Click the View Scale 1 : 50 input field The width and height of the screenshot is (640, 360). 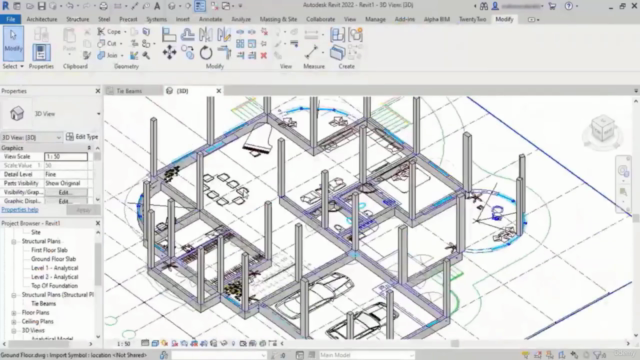point(66,156)
